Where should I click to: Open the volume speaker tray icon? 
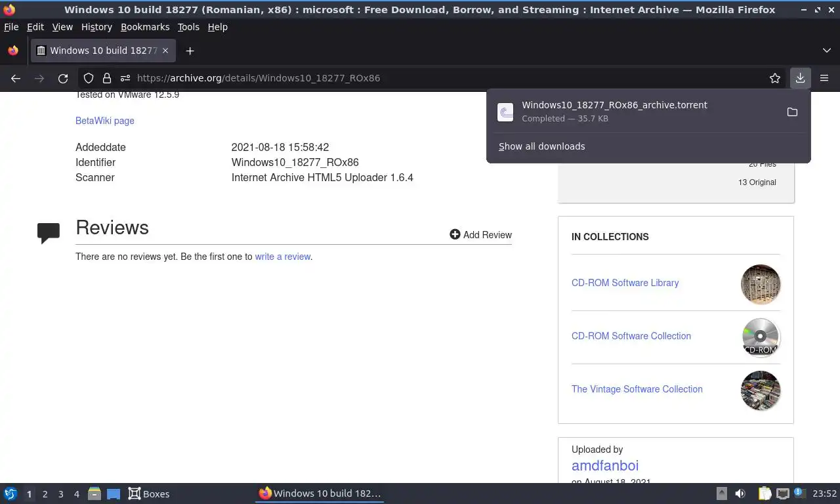coord(740,493)
